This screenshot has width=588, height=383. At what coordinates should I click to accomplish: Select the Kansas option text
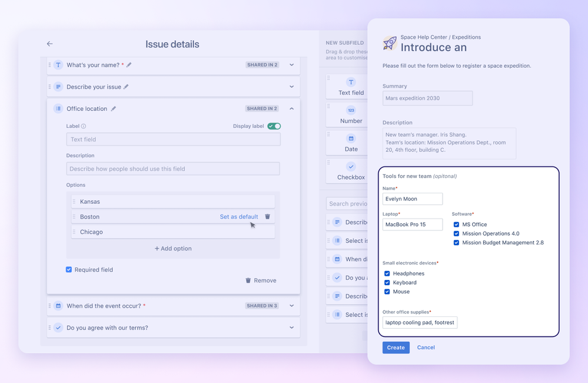(90, 202)
